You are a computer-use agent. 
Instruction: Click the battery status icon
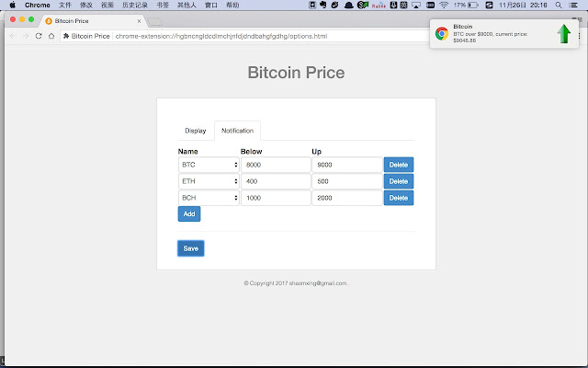pyautogui.click(x=473, y=5)
